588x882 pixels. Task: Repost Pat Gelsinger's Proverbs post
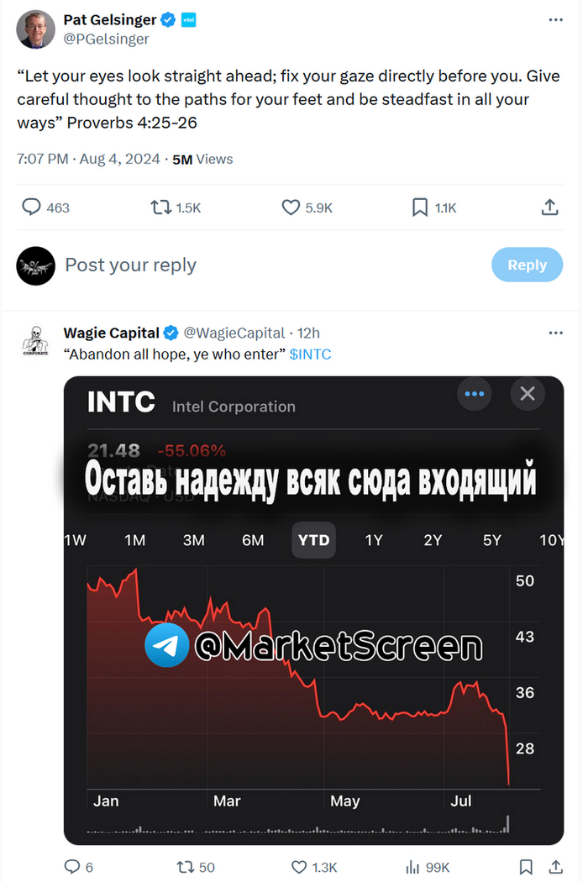click(160, 207)
